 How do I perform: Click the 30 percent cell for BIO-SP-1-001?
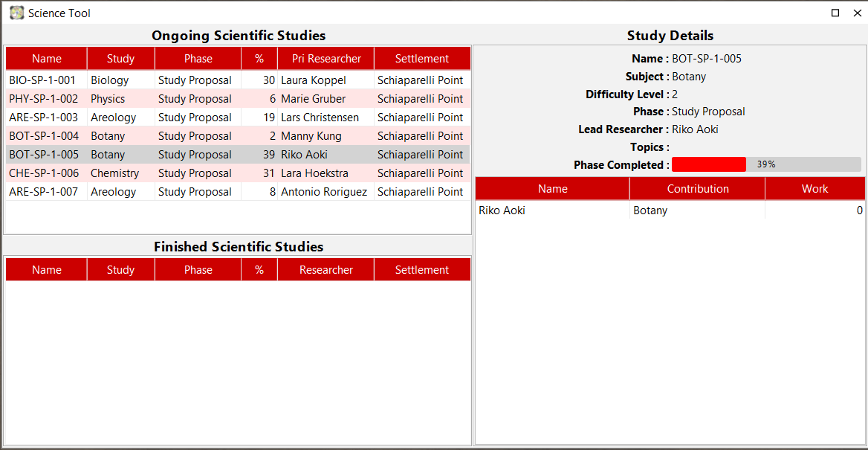259,80
